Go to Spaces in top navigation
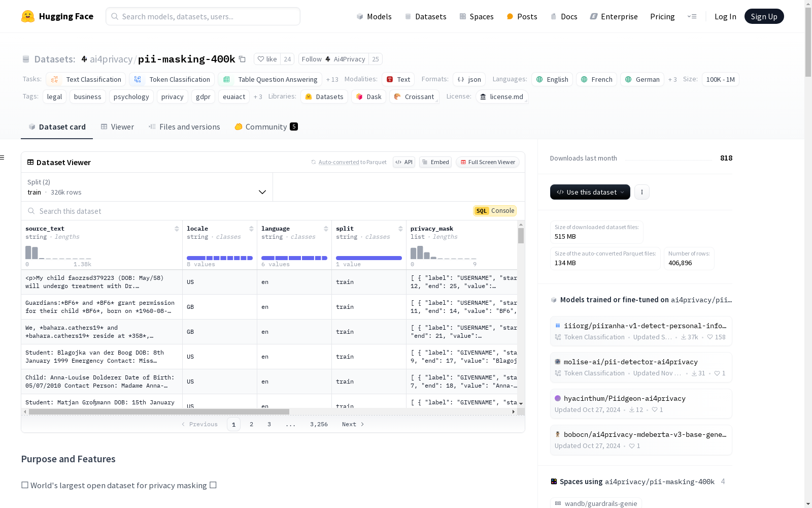 pos(476,16)
